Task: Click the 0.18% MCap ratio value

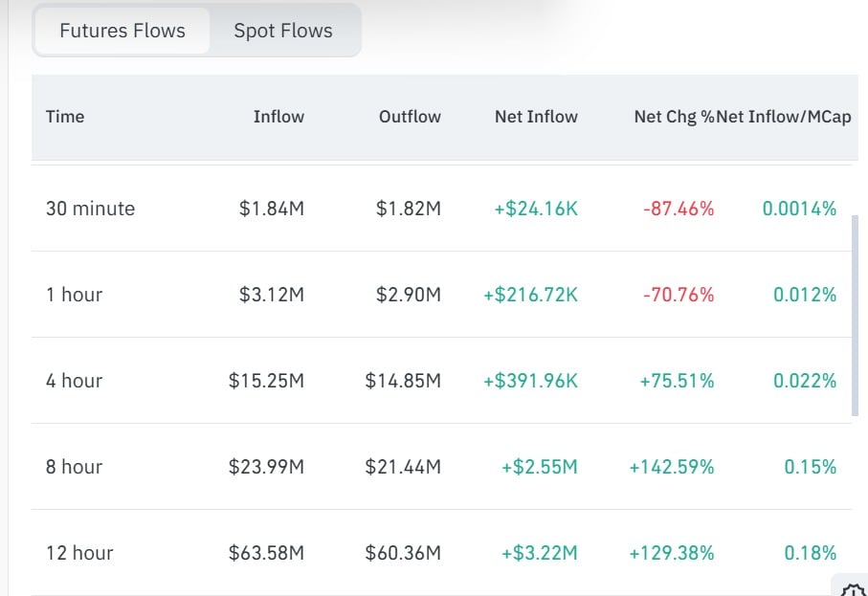Action: pyautogui.click(x=810, y=553)
